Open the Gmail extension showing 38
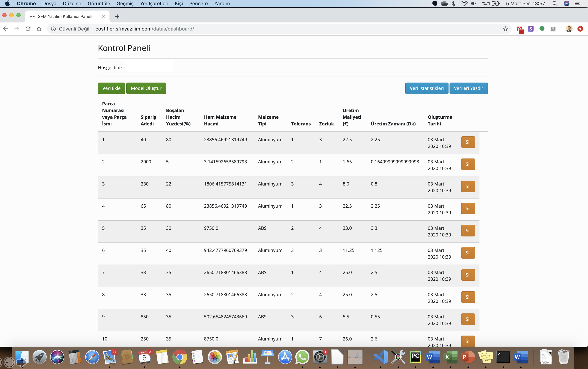The width and height of the screenshot is (588, 369). click(520, 29)
